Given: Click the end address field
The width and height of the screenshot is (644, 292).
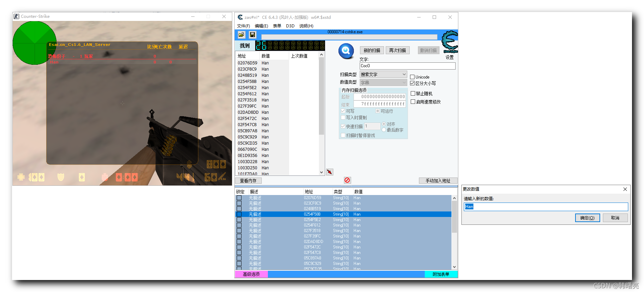Looking at the screenshot, I should click(380, 104).
